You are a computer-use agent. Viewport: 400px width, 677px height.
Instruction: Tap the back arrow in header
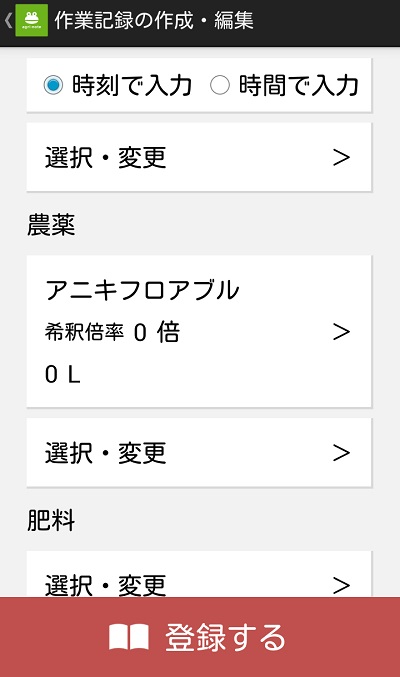(8, 20)
